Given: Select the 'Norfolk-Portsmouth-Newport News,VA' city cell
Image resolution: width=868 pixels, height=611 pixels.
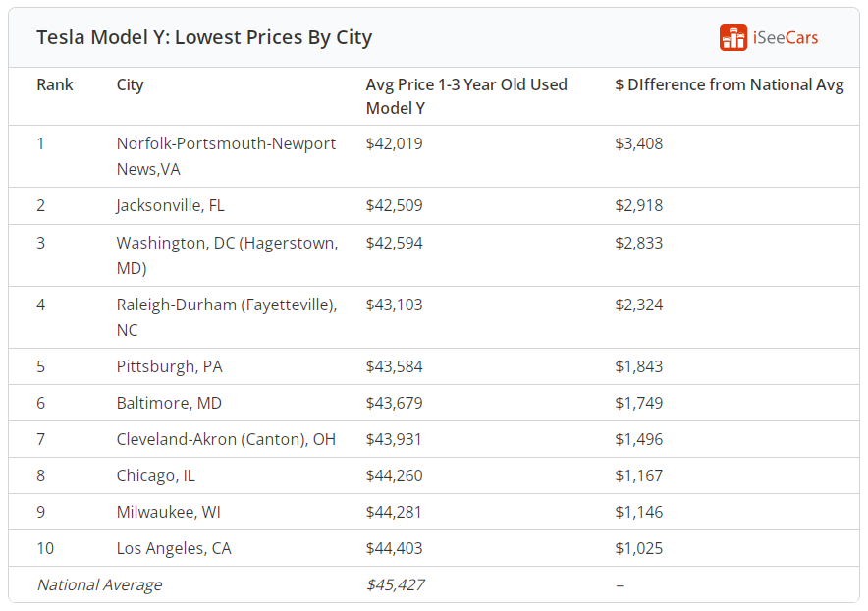Looking at the screenshot, I should tap(226, 156).
